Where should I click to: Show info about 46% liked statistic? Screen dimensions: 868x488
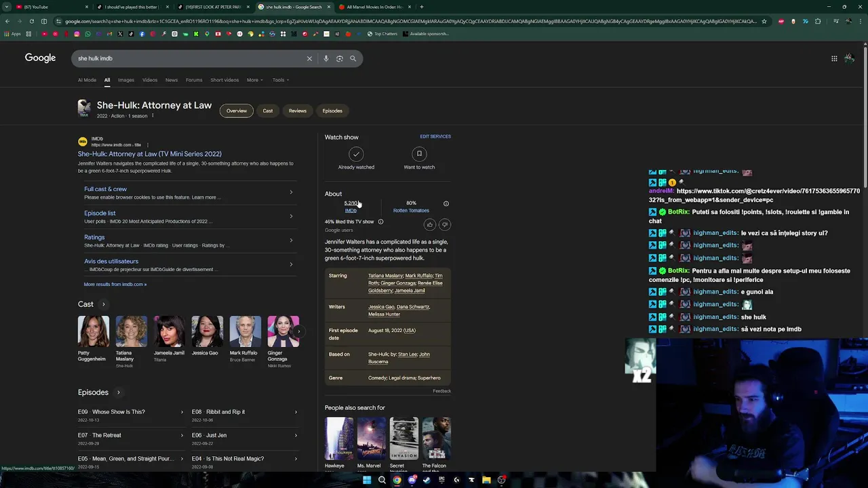[380, 222]
